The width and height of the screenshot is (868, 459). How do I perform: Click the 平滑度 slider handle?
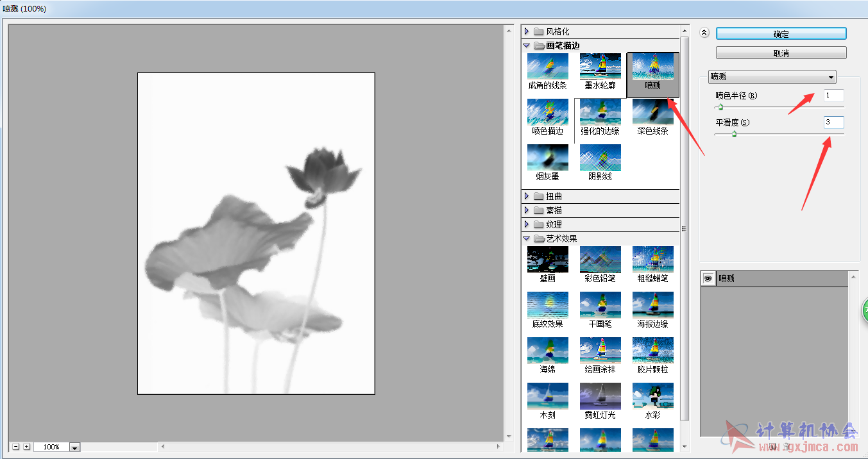point(734,134)
